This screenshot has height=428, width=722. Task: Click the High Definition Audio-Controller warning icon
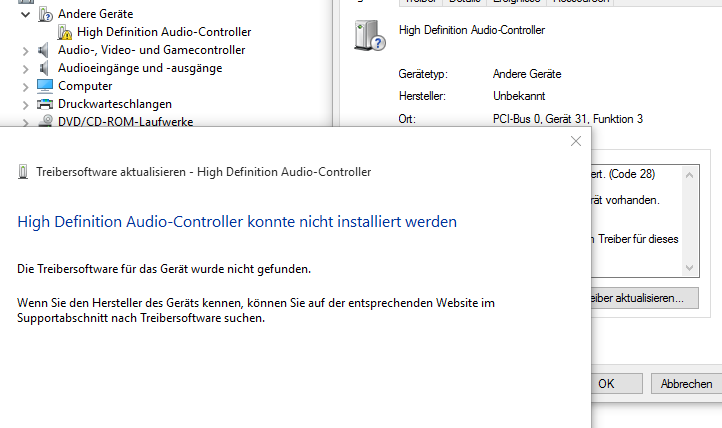(x=64, y=32)
